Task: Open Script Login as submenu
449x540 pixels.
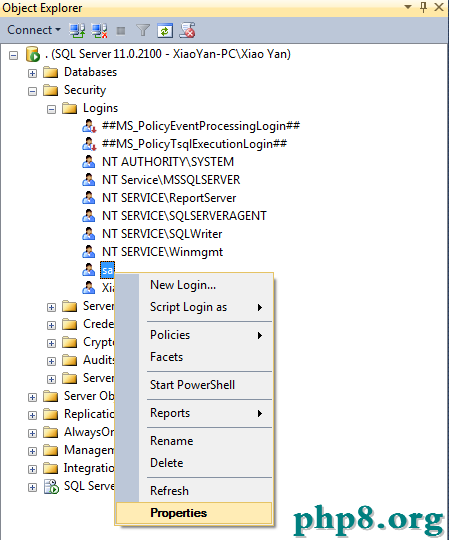Action: click(194, 307)
